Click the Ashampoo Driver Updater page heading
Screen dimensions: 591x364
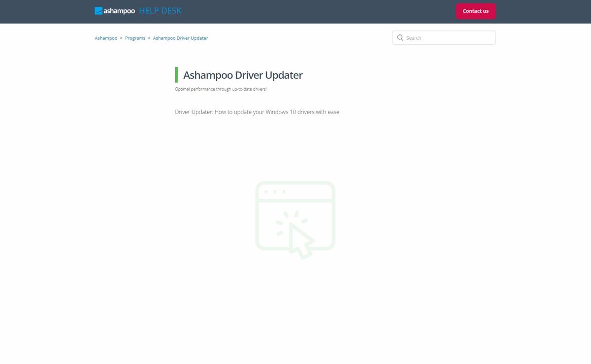tap(243, 75)
